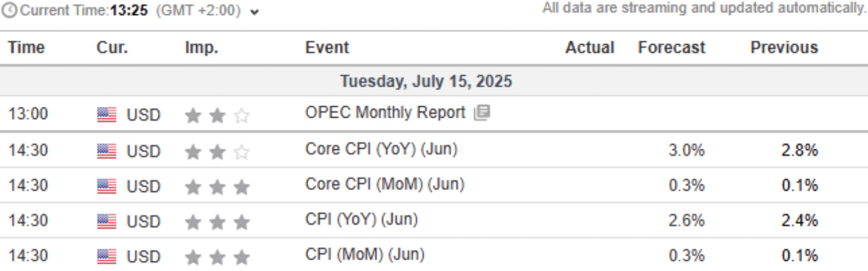Open the GMT +2:00 timezone dropdown arrow

tap(255, 12)
